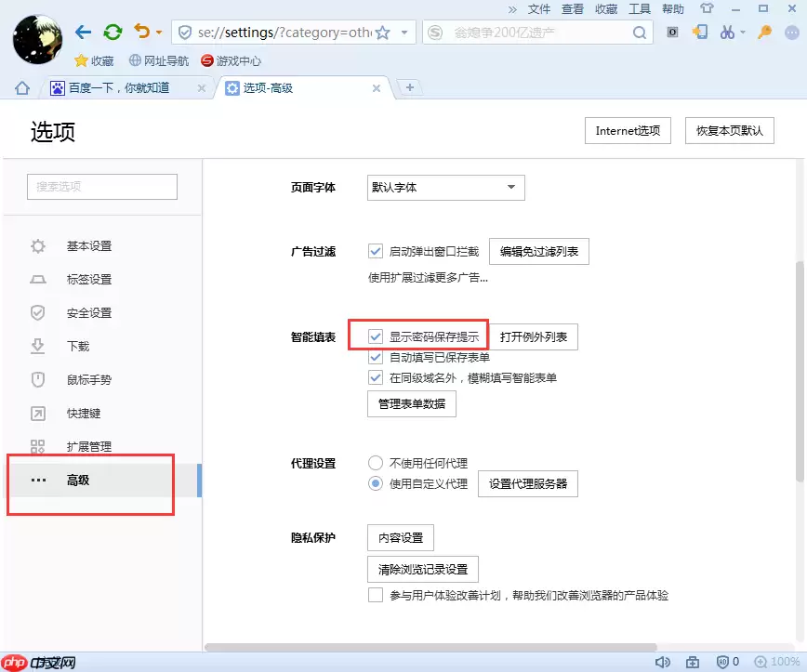
Task: Open the 页面字体 default font dropdown
Action: (444, 187)
